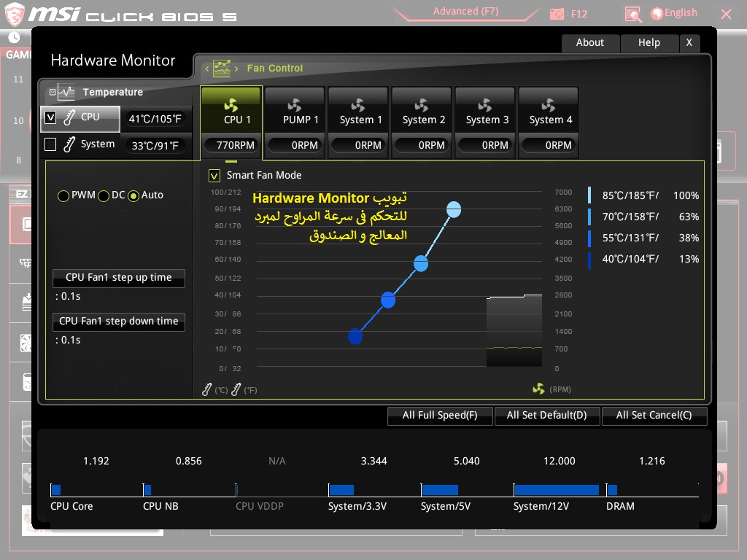Viewport: 747px width, 560px height.
Task: Click the Celsius thermometer icon below the graph
Action: pyautogui.click(x=206, y=389)
